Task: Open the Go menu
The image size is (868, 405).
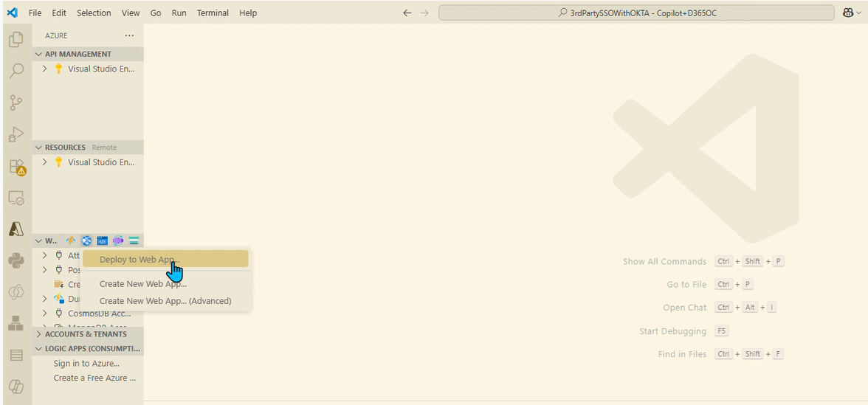Action: pyautogui.click(x=156, y=13)
